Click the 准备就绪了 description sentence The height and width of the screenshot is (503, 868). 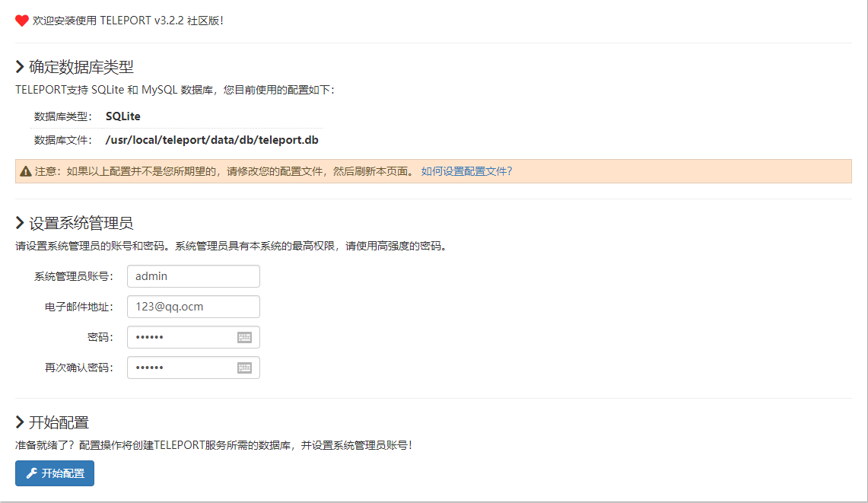coord(214,445)
